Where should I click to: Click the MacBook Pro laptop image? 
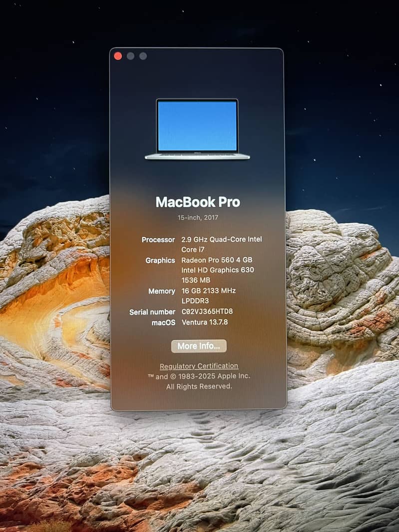(197, 129)
